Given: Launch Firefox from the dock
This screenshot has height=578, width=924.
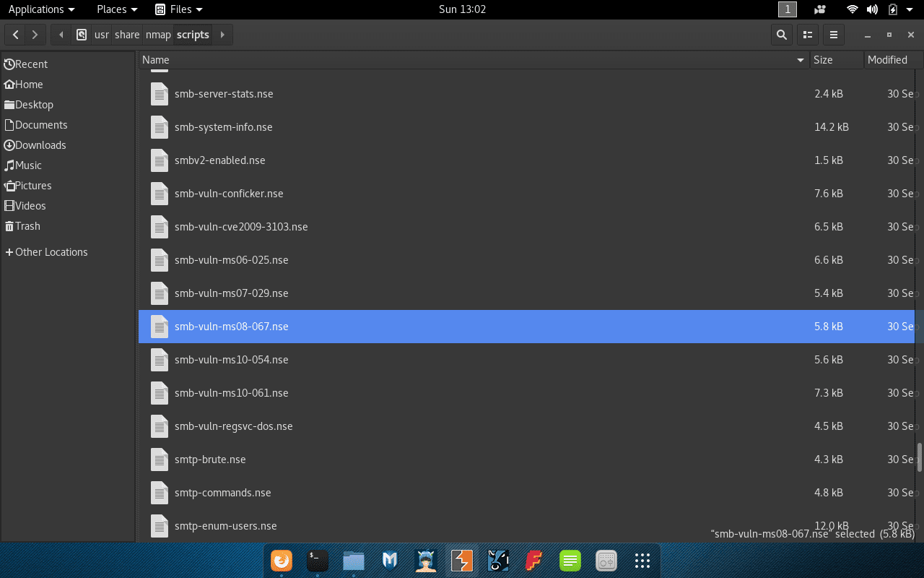Looking at the screenshot, I should pos(282,561).
